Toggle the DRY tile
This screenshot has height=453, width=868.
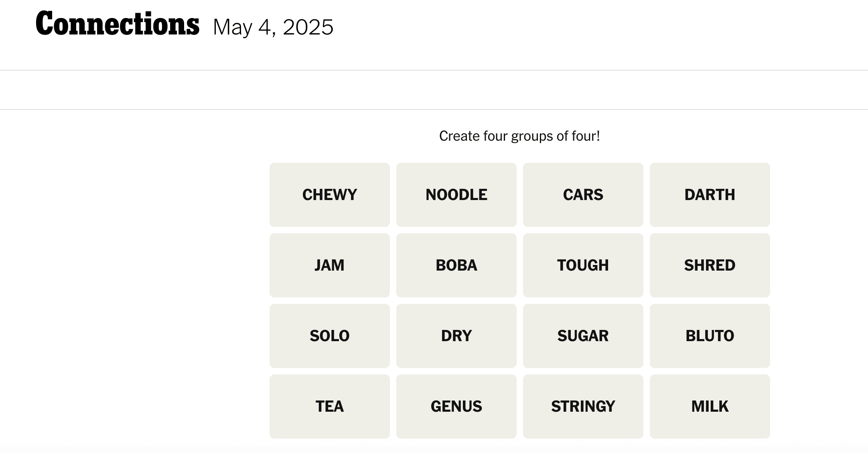pos(456,336)
